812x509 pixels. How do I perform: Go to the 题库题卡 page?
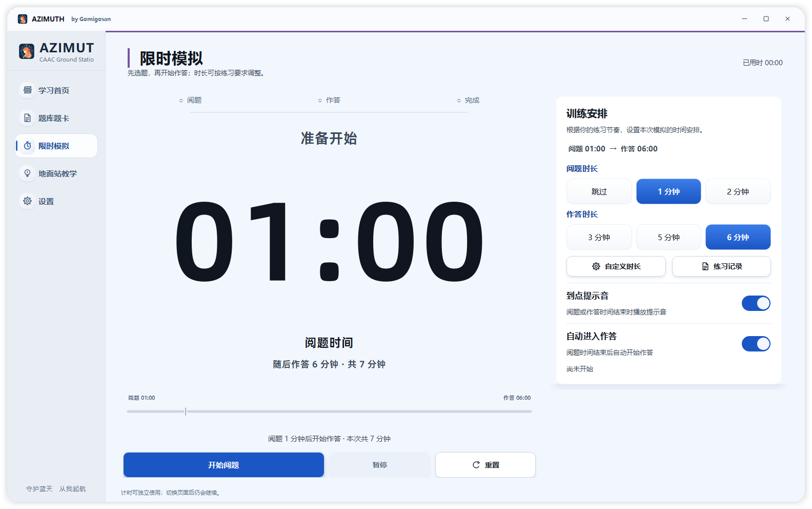pyautogui.click(x=56, y=118)
